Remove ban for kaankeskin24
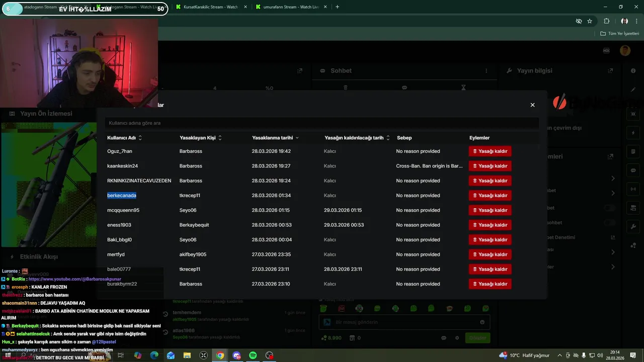 490,166
